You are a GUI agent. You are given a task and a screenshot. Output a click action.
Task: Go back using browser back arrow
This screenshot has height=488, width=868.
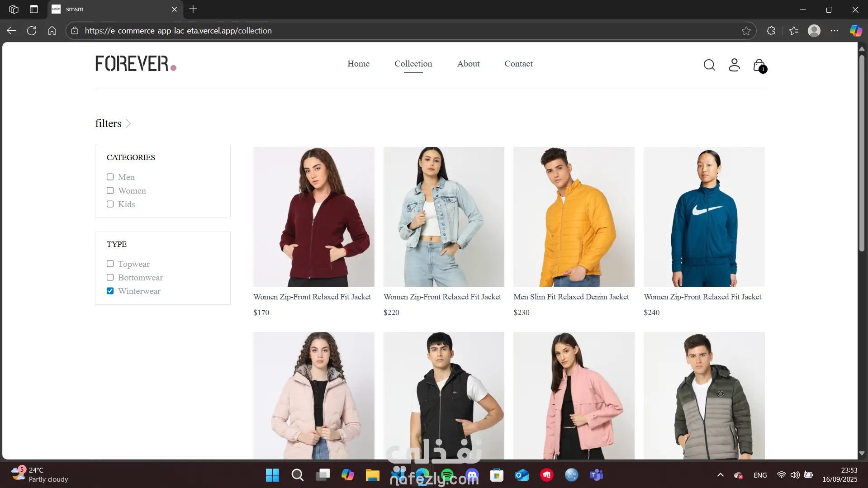11,31
